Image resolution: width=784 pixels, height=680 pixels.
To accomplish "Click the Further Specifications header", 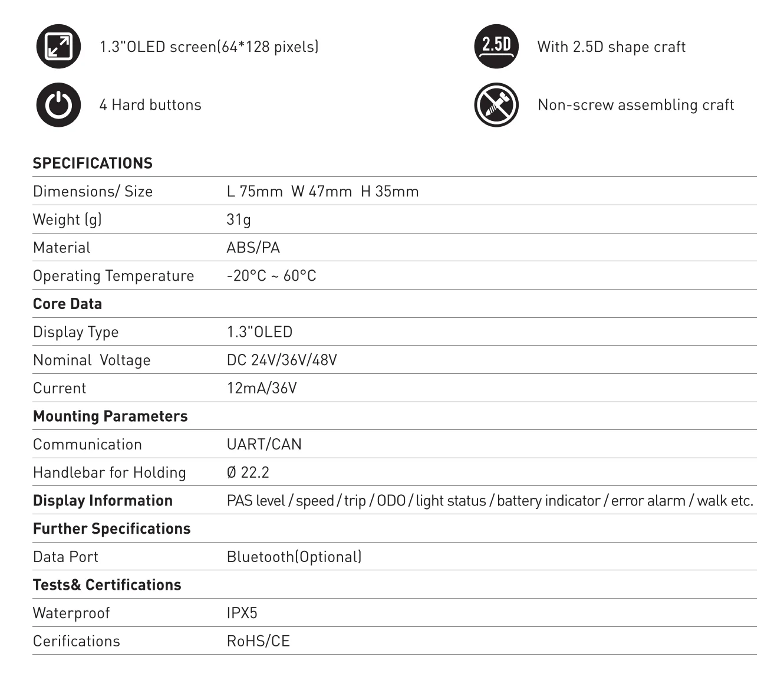I will (x=111, y=528).
